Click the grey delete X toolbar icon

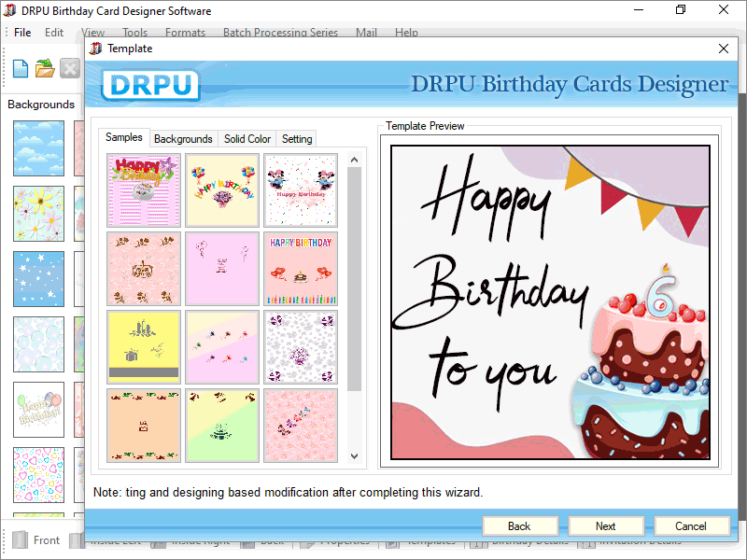point(69,68)
